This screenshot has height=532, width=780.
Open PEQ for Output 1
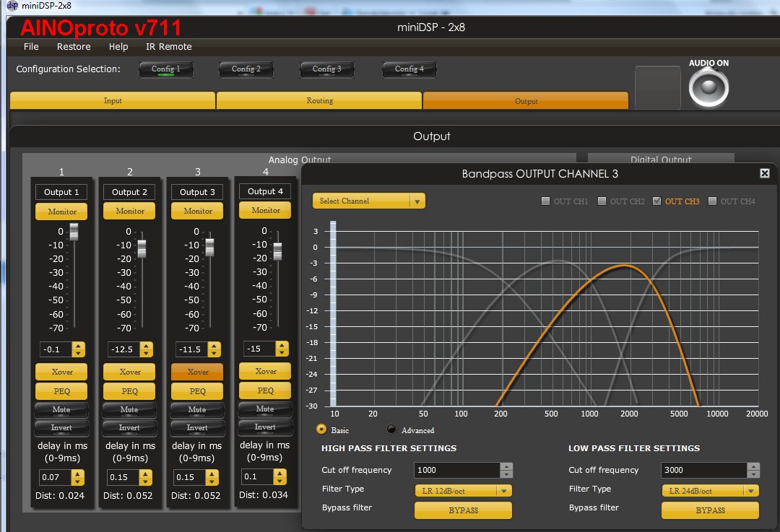click(61, 391)
